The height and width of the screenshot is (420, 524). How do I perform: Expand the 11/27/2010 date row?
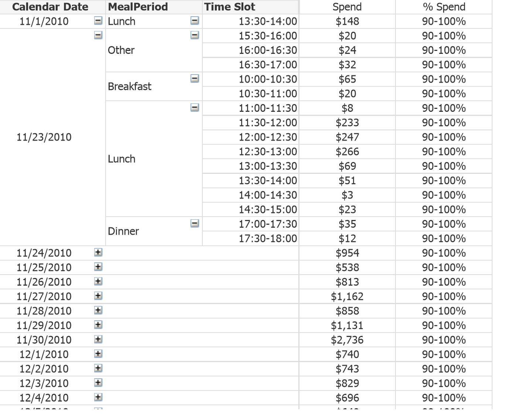point(98,296)
